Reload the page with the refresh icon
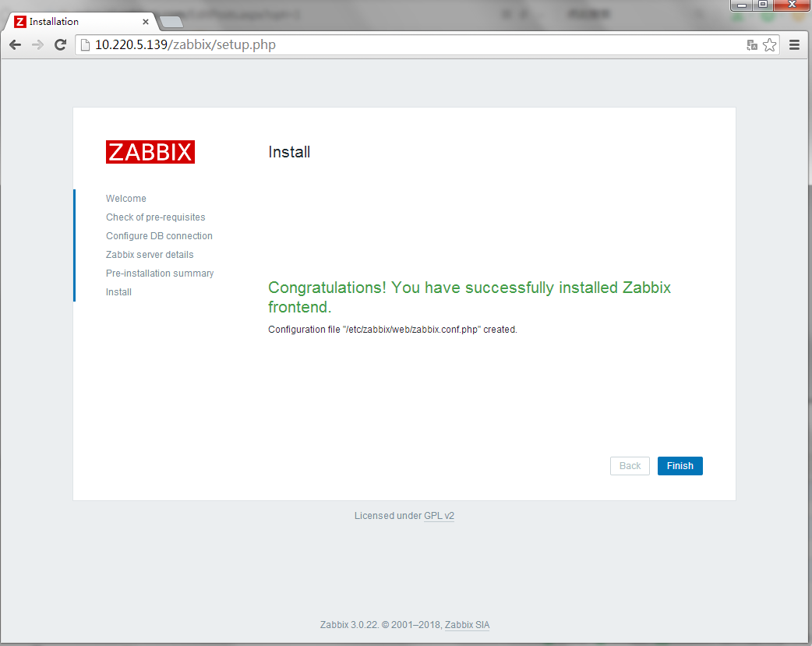812x646 pixels. (61, 45)
